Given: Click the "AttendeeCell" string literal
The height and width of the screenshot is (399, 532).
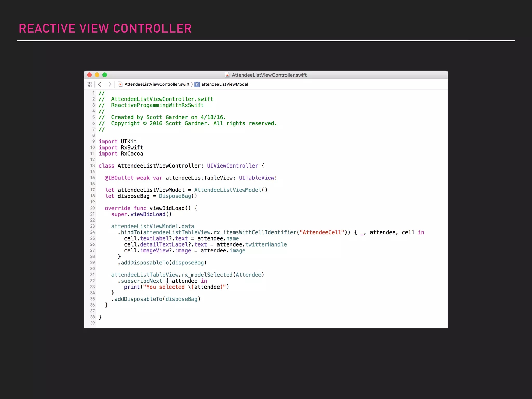Looking at the screenshot, I should (322, 232).
